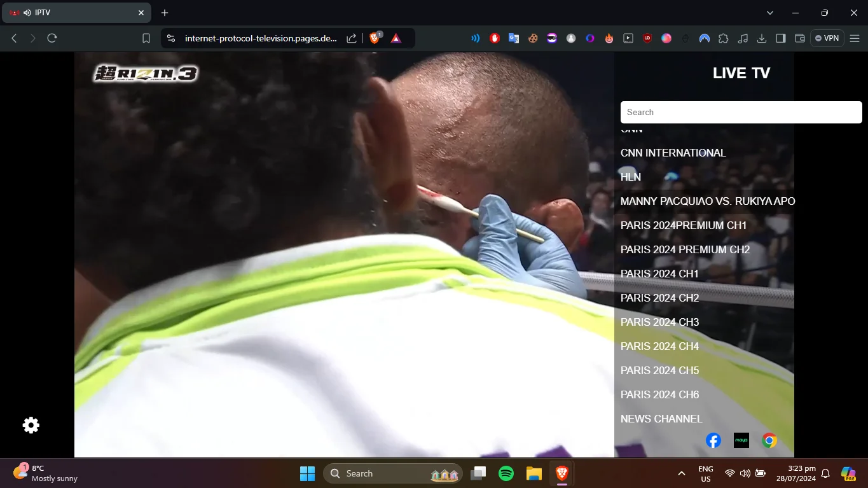The width and height of the screenshot is (868, 488).
Task: Open the page settings gear icon
Action: pyautogui.click(x=31, y=425)
